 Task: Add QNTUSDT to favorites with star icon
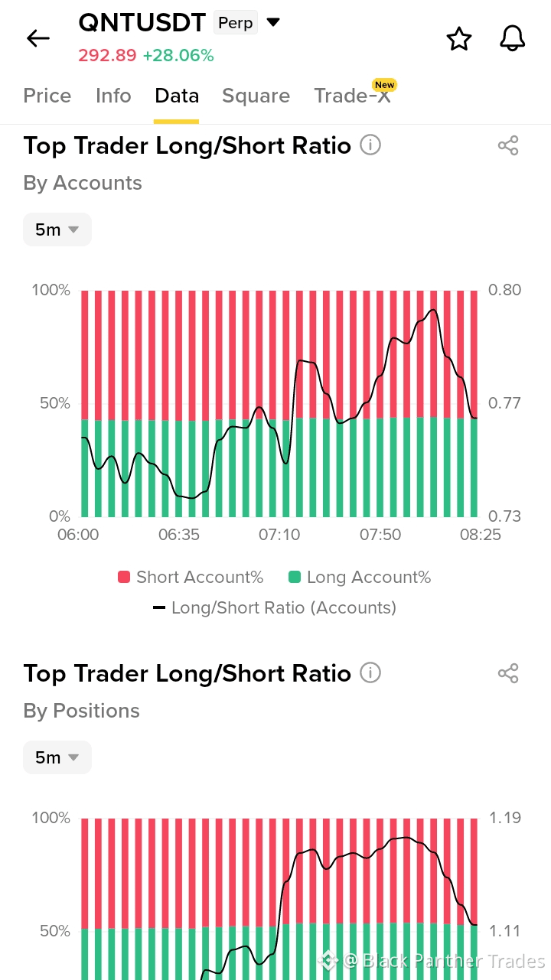pyautogui.click(x=459, y=38)
